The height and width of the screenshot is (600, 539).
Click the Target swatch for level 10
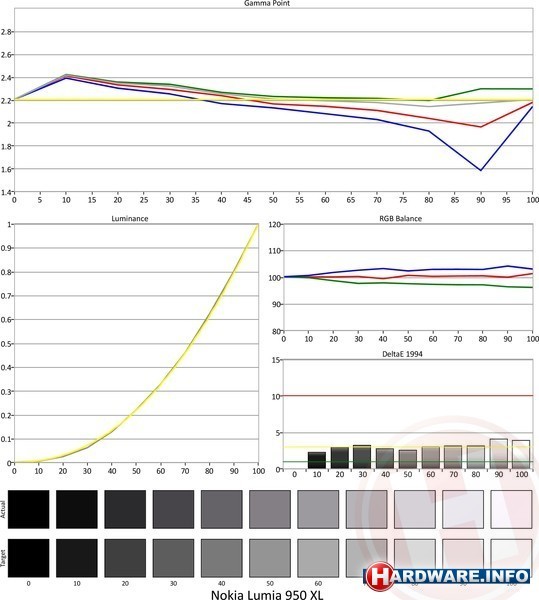(x=77, y=558)
